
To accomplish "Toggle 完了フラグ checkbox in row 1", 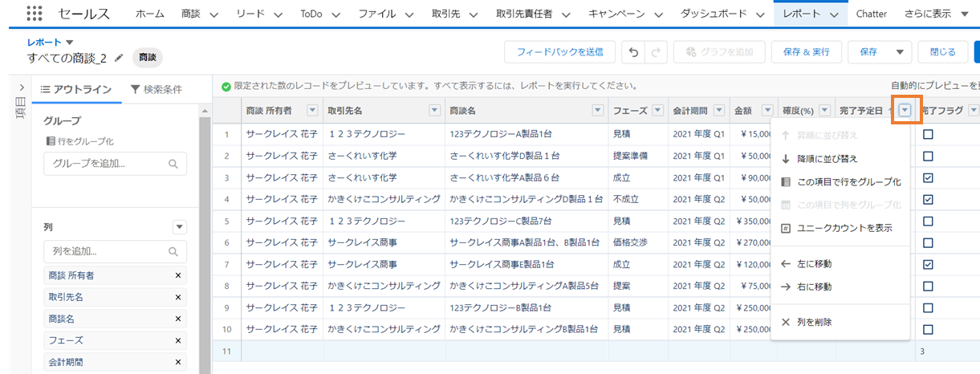I will tap(928, 134).
